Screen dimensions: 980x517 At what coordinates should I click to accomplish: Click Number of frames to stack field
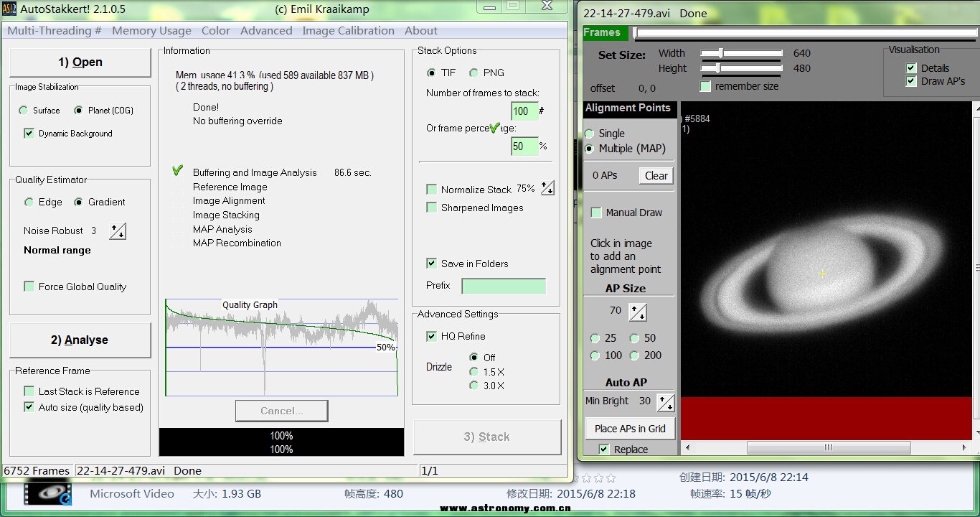(524, 111)
